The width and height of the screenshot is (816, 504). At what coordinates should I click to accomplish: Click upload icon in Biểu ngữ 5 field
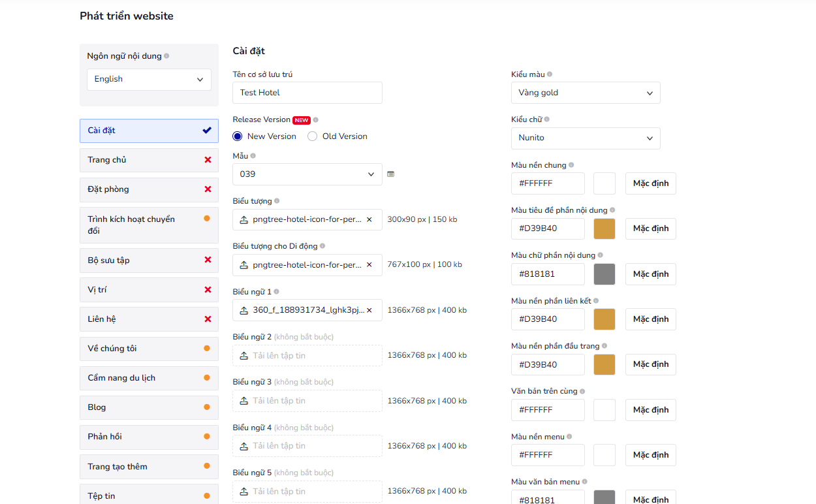pyautogui.click(x=244, y=492)
